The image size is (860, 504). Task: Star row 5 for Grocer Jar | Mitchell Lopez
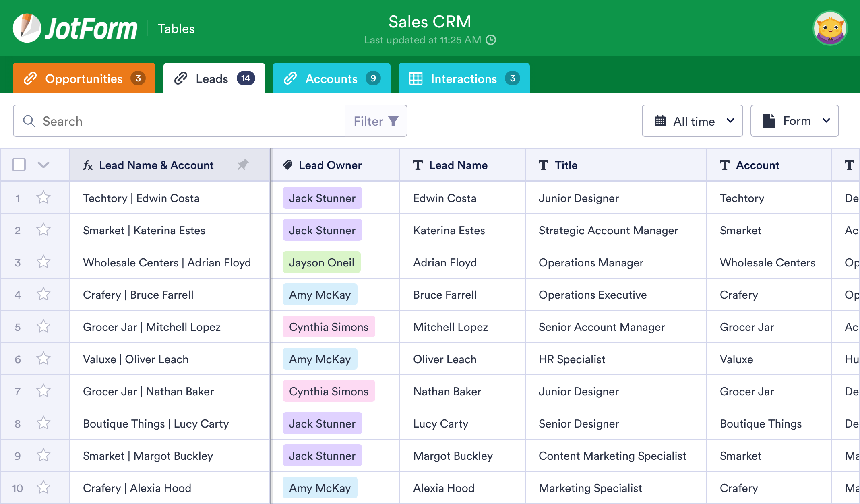tap(43, 326)
